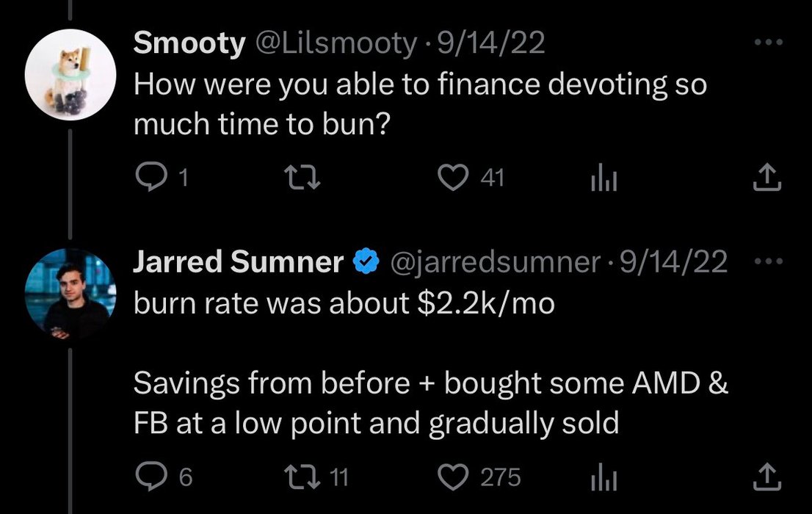The height and width of the screenshot is (514, 812).
Task: View analytics for Smooty's tweet
Action: 602,177
